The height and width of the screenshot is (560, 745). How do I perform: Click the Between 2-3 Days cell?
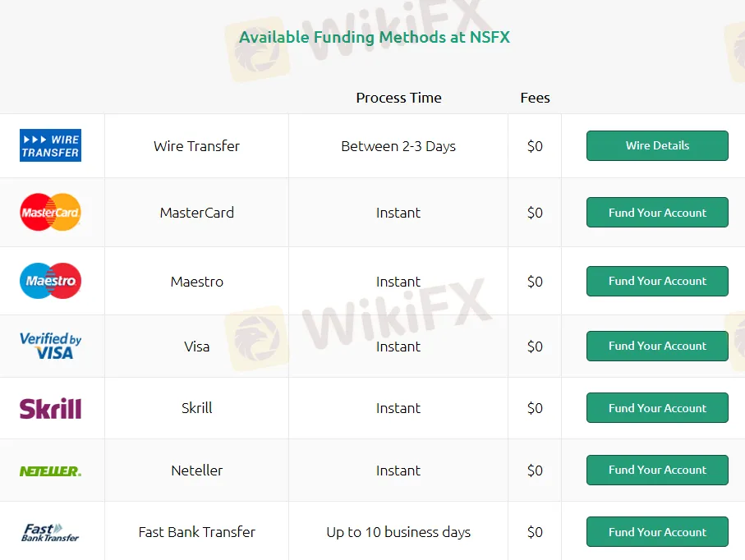(398, 146)
